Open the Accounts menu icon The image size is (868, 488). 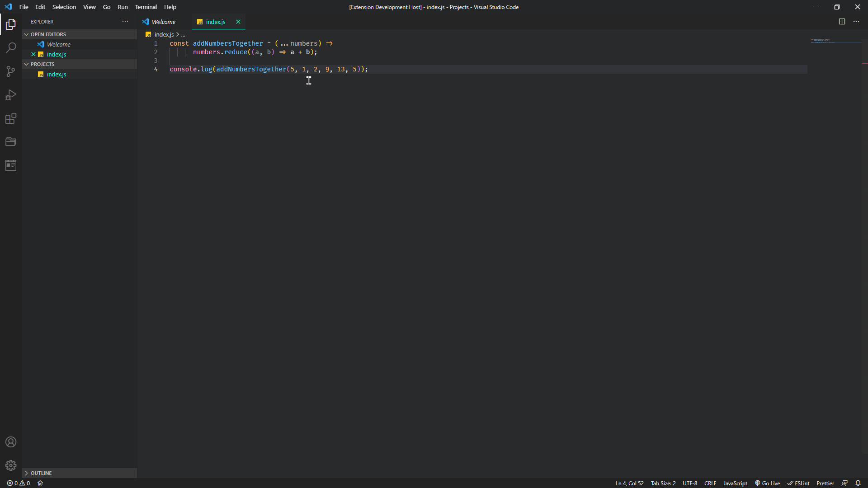pos(11,442)
